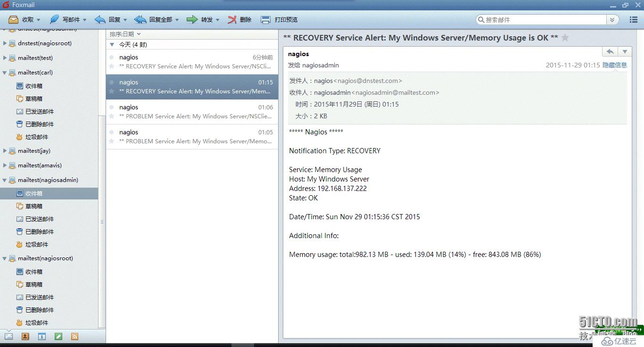Toggle read dot of 6分钟前 nagios message
Screen dimensions: 644x347
[112, 57]
